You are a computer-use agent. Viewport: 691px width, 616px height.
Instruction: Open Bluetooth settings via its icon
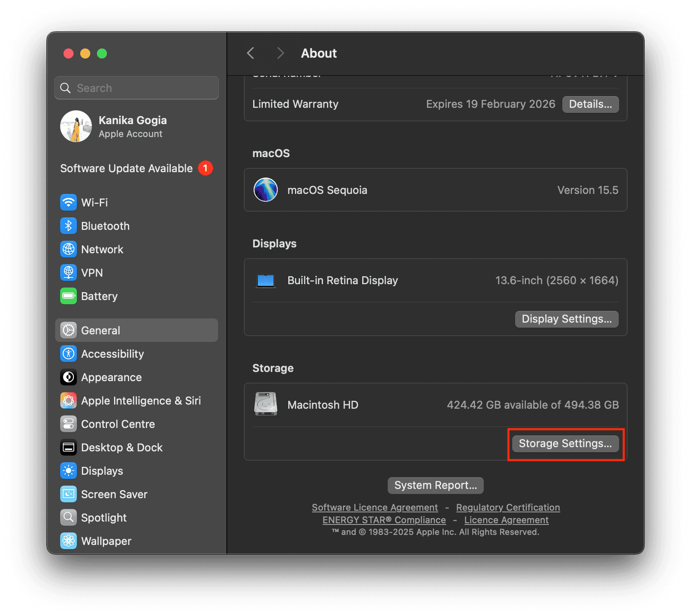[x=69, y=226]
